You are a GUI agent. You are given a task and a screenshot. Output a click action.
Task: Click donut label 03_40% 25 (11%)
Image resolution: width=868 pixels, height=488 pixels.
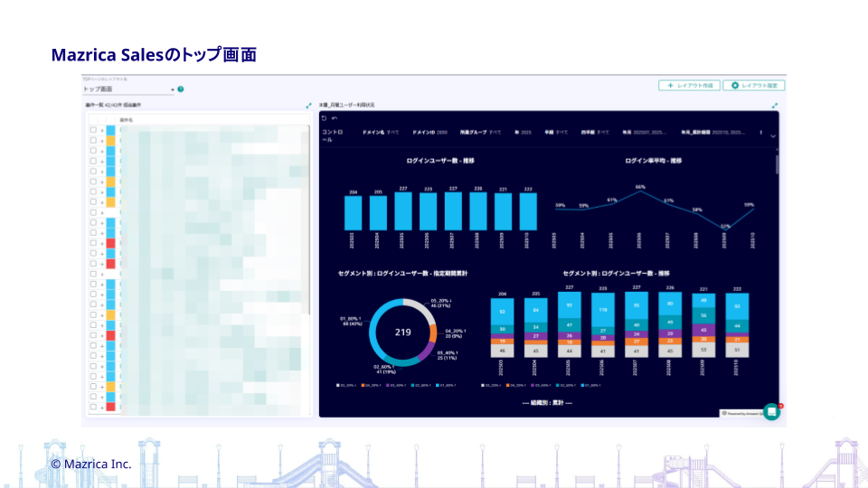pyautogui.click(x=448, y=355)
